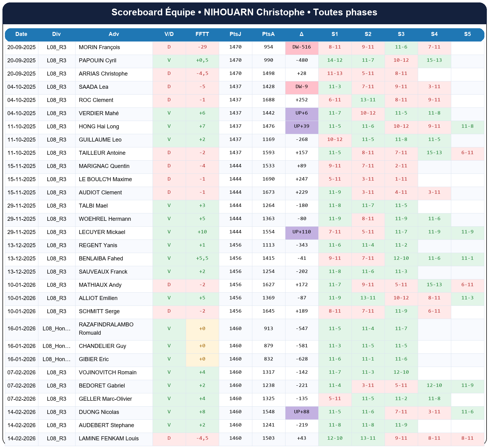
Task: Click the Date column header
Action: 21,34
